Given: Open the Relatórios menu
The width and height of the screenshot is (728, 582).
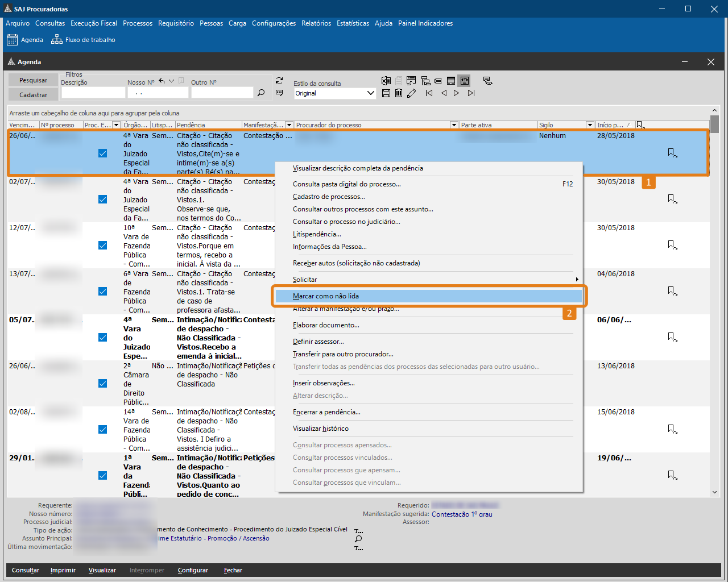Looking at the screenshot, I should click(x=316, y=23).
